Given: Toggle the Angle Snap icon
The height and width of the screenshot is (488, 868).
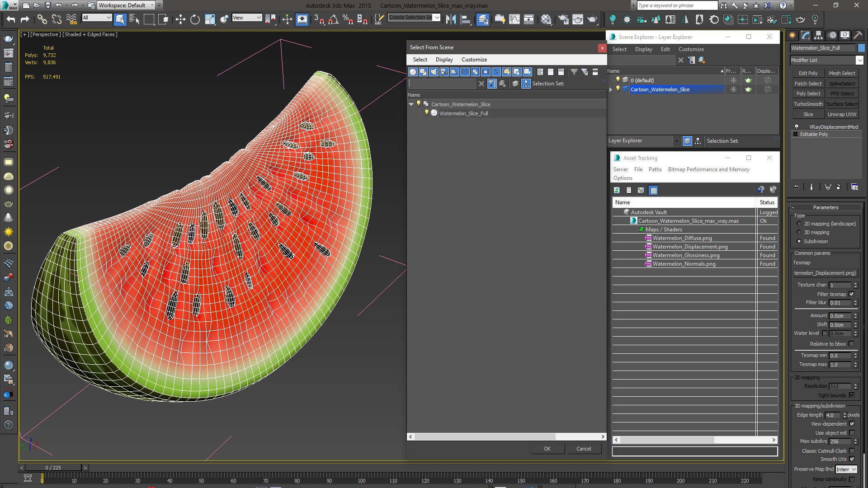Looking at the screenshot, I should (334, 19).
